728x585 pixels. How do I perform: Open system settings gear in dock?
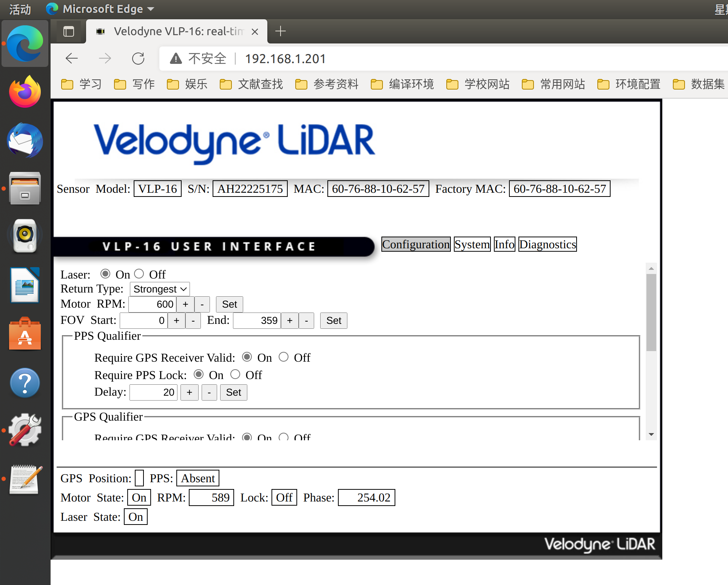tap(24, 430)
